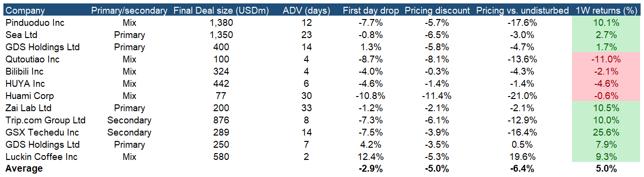Viewport: 644px width, 177px height.
Task: Click the Average row label
Action: [x=24, y=169]
